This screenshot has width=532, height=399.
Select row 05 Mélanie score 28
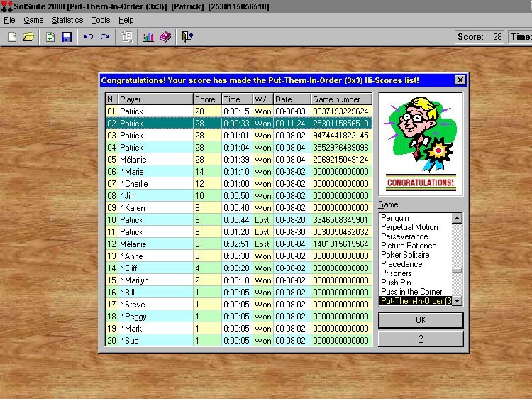coord(238,159)
